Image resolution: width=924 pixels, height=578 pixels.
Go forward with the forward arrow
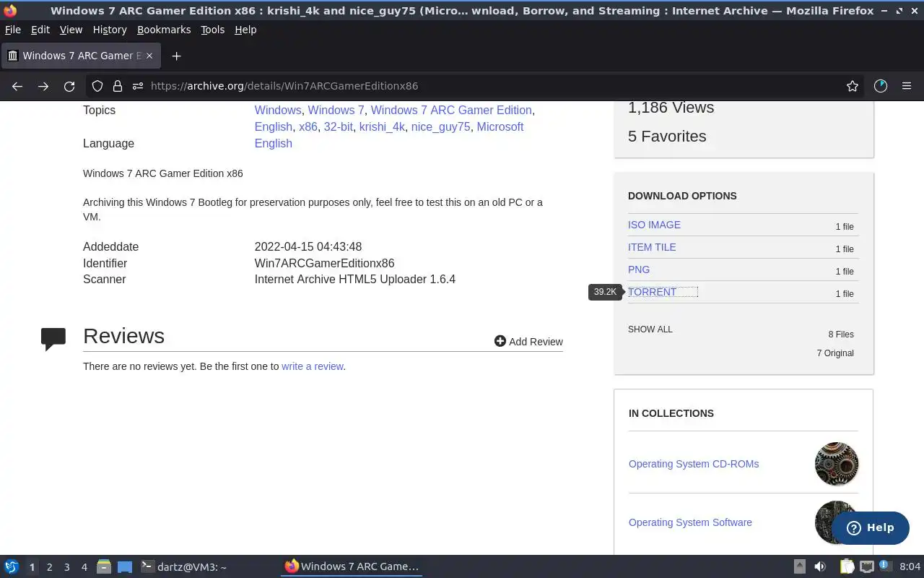click(43, 86)
